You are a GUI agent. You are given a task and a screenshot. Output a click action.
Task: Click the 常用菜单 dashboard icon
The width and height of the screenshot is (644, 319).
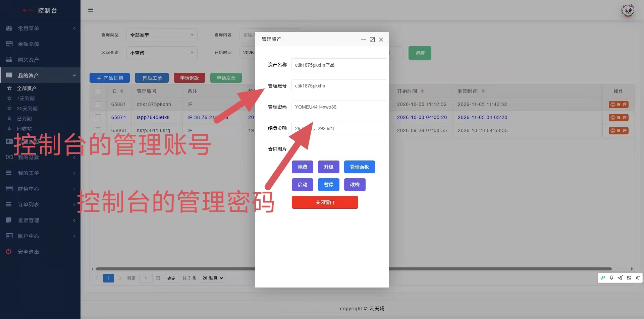(x=9, y=28)
